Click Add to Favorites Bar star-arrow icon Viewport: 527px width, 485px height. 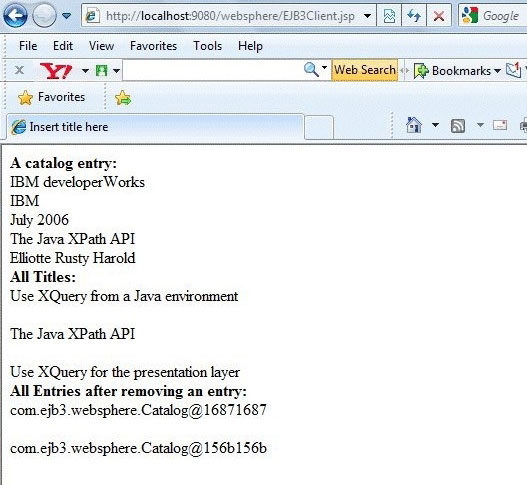123,98
